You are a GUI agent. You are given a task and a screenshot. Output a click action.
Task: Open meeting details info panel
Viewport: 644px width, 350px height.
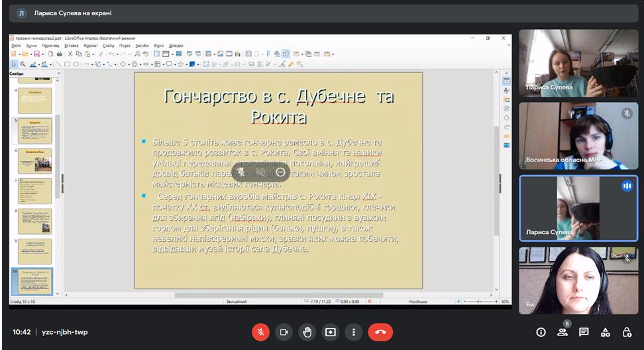pyautogui.click(x=541, y=332)
